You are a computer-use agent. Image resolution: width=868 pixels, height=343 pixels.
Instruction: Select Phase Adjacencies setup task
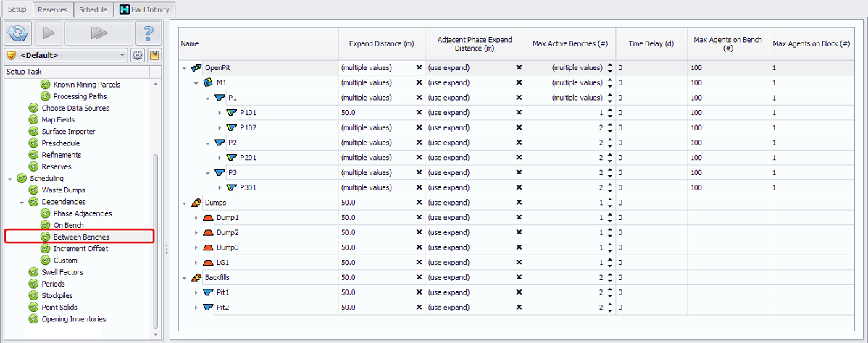(82, 213)
